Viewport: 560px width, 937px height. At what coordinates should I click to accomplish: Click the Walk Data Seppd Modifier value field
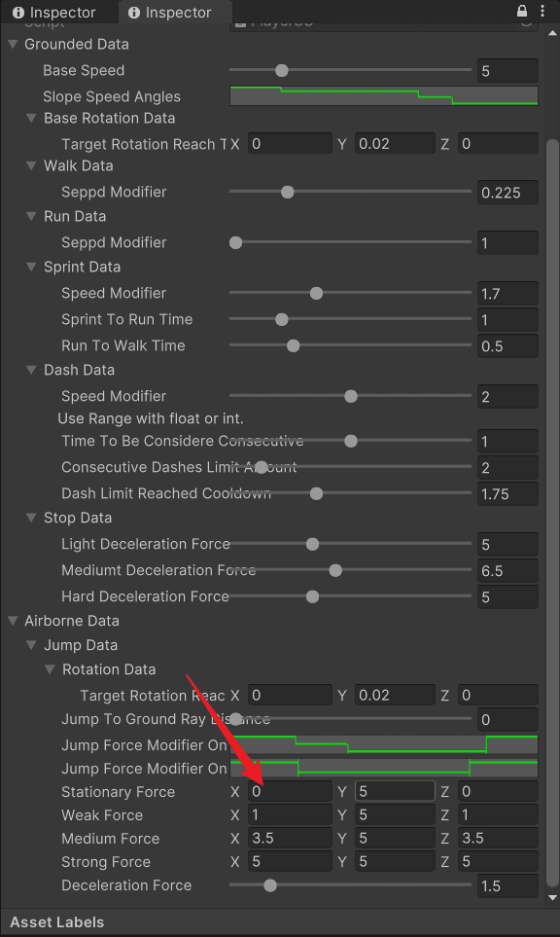[507, 193]
